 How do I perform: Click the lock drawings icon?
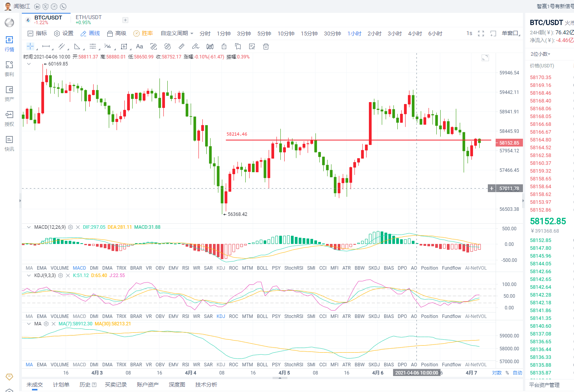(x=224, y=46)
